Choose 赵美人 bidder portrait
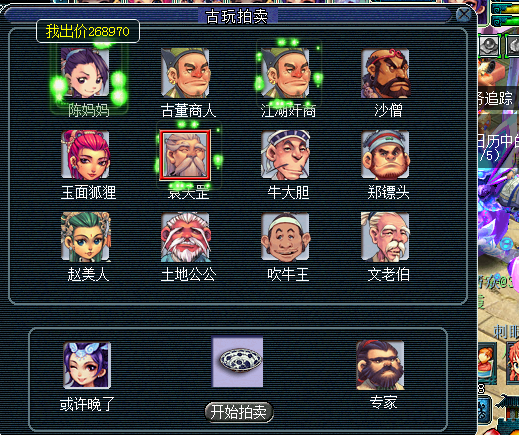Viewport: 519px width, 435px height. (x=85, y=237)
